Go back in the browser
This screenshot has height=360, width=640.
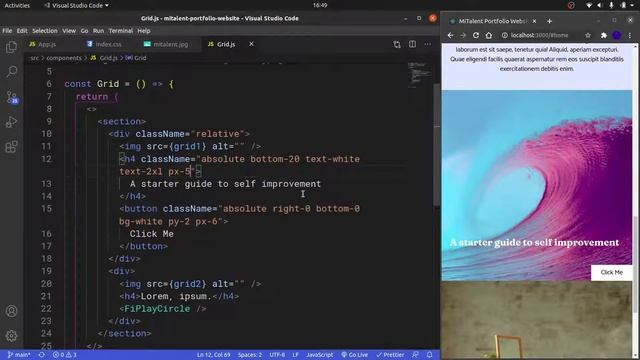(450, 36)
